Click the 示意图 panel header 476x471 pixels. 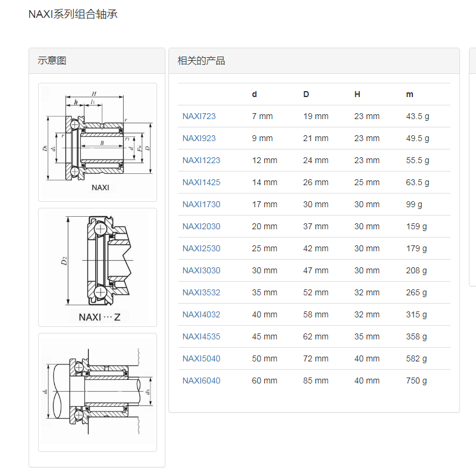[x=52, y=61]
